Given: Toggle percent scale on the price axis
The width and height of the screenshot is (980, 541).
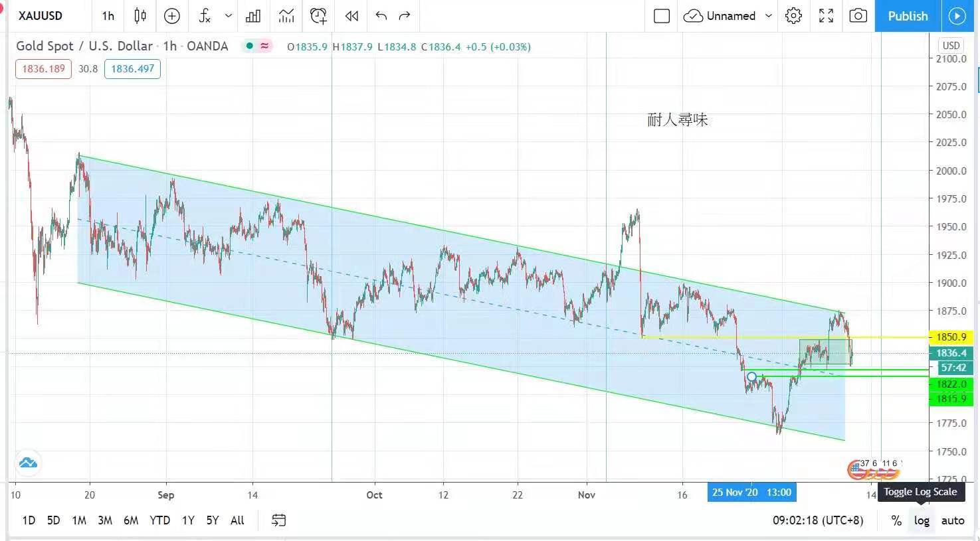Looking at the screenshot, I should tap(896, 520).
